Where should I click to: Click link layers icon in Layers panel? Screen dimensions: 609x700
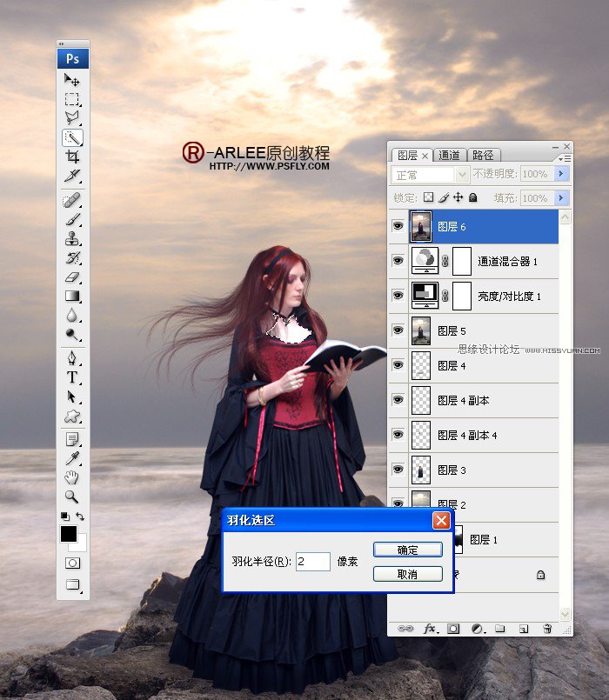[405, 629]
